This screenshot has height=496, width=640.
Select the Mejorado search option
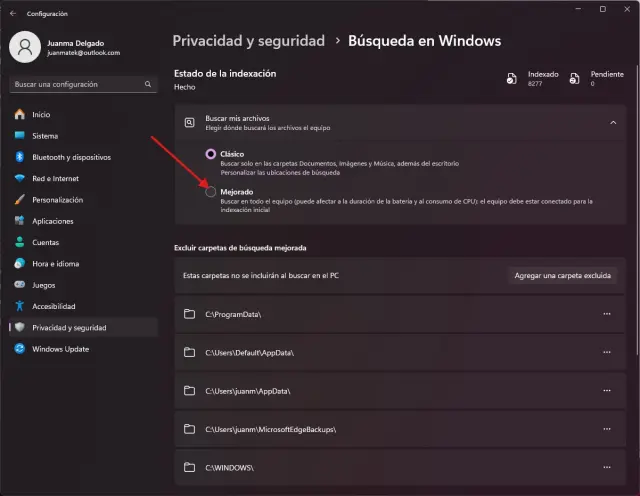pos(210,191)
